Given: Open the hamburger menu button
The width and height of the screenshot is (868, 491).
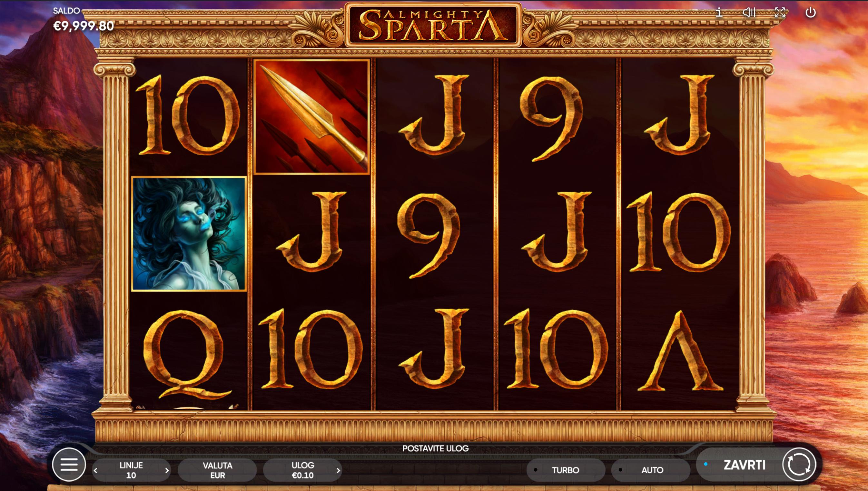Looking at the screenshot, I should (x=69, y=465).
